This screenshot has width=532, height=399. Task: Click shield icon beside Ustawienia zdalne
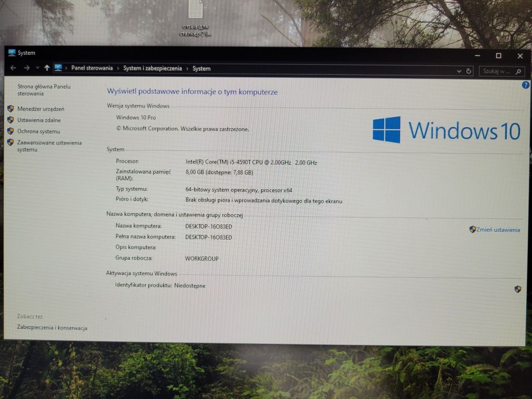coord(11,120)
